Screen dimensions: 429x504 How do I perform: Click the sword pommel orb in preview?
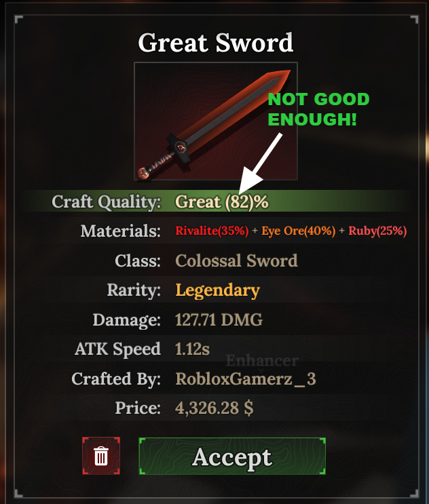[x=143, y=173]
